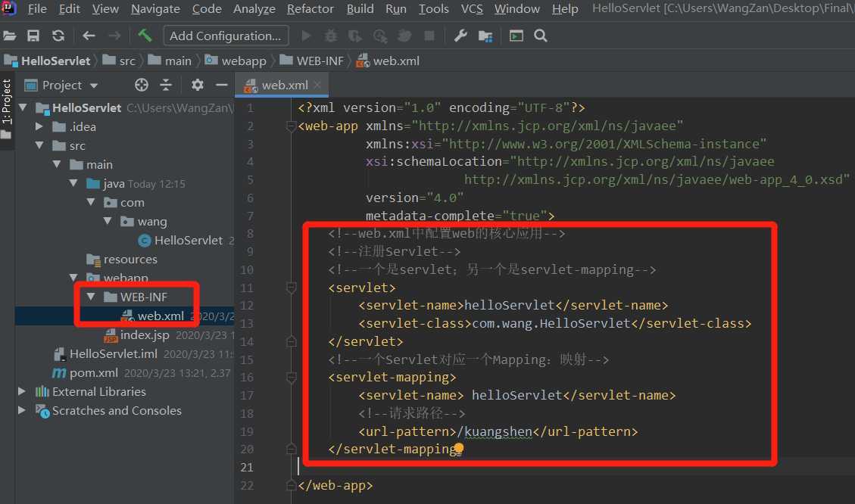Viewport: 855px width, 504px height.
Task: Open the Code menu
Action: (207, 9)
